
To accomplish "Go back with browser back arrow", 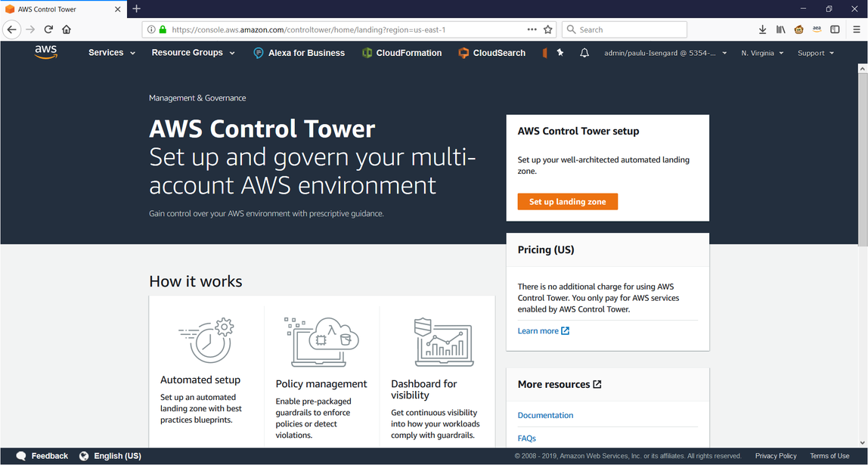I will [x=11, y=29].
